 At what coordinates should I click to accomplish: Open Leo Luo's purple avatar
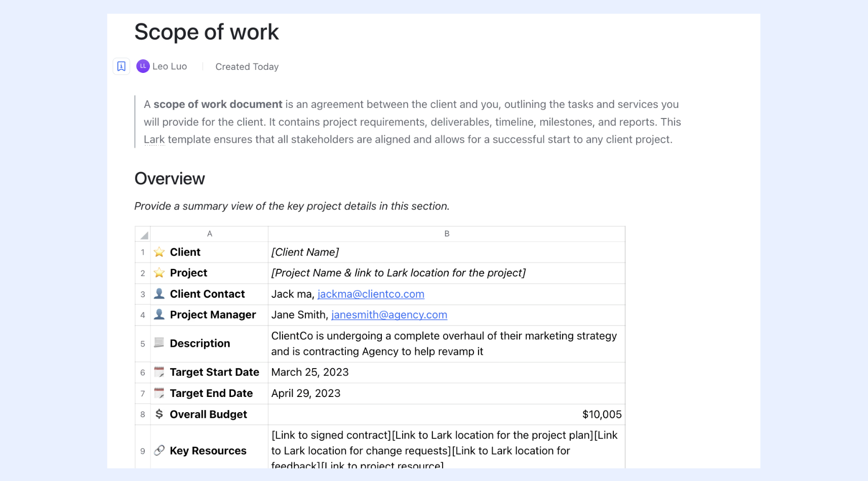[x=143, y=66]
